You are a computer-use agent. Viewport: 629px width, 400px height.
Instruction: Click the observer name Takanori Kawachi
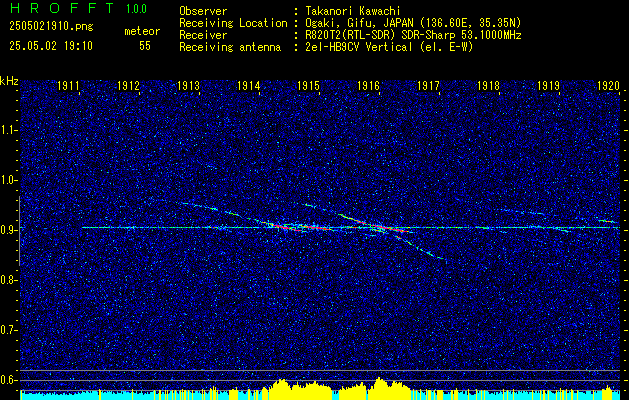353,11
